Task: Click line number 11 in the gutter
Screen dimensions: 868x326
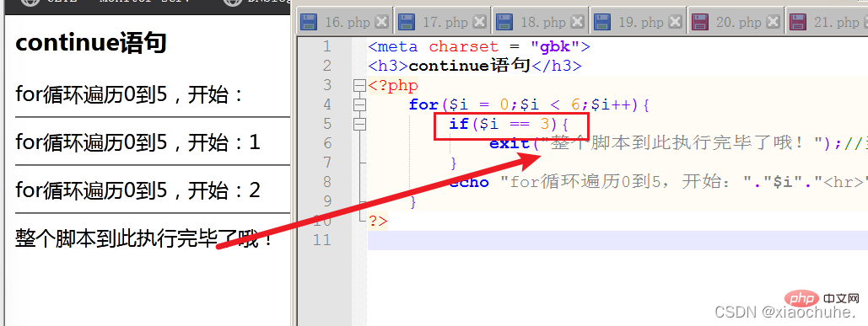Action: click(x=322, y=240)
